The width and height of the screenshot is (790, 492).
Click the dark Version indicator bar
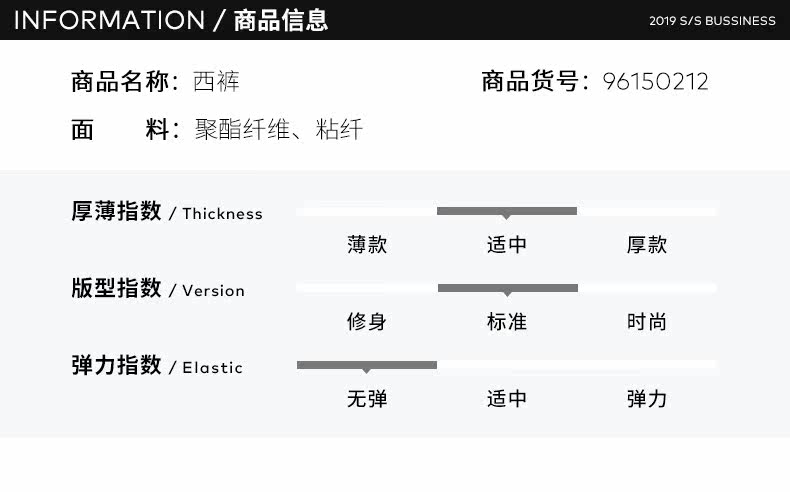tap(507, 287)
